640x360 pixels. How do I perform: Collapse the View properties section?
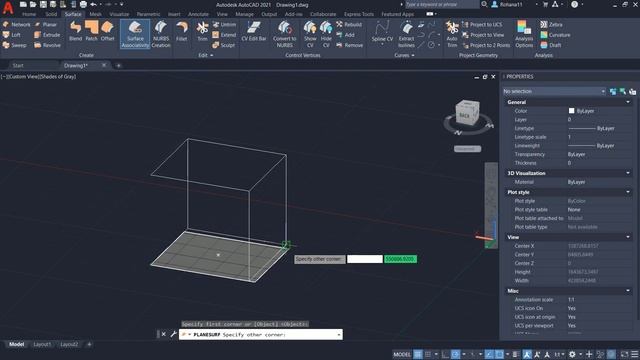click(628, 237)
